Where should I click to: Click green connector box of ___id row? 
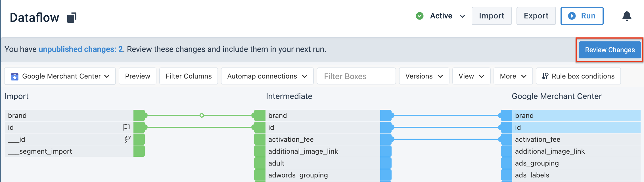(139, 139)
